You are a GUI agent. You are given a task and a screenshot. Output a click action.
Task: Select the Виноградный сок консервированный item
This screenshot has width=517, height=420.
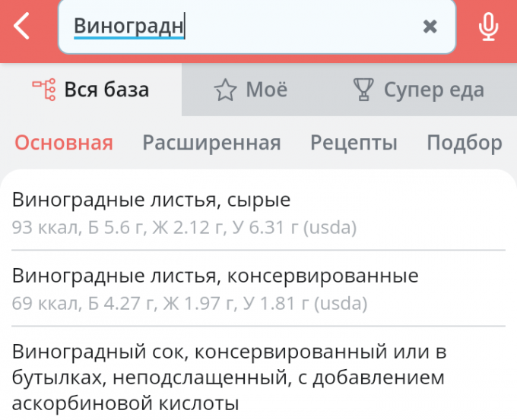tap(258, 375)
